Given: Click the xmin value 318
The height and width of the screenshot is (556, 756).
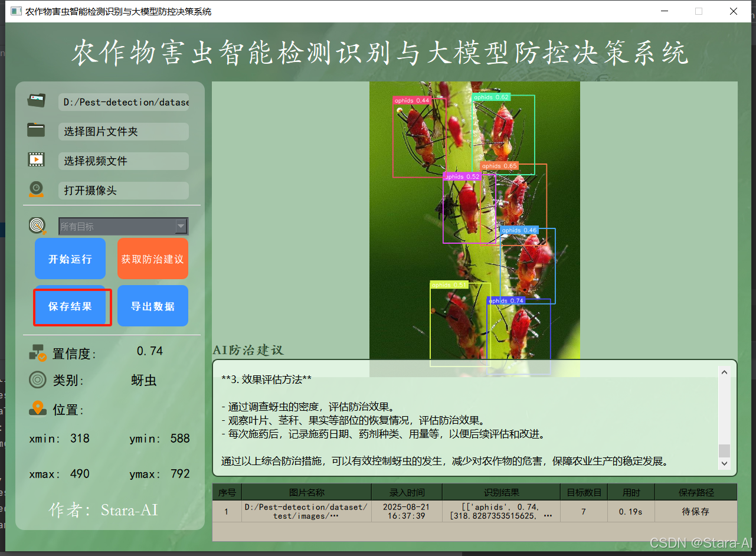Looking at the screenshot, I should (x=80, y=439).
